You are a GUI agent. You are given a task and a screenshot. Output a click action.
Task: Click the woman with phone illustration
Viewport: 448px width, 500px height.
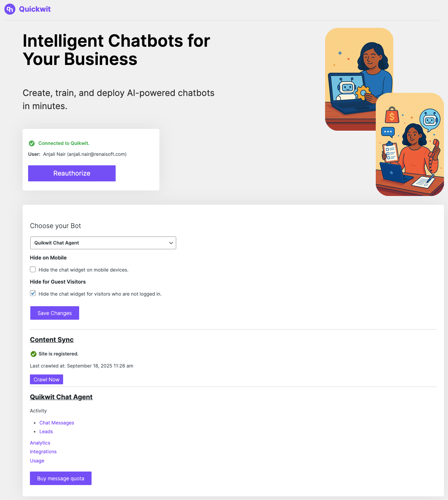tap(410, 144)
